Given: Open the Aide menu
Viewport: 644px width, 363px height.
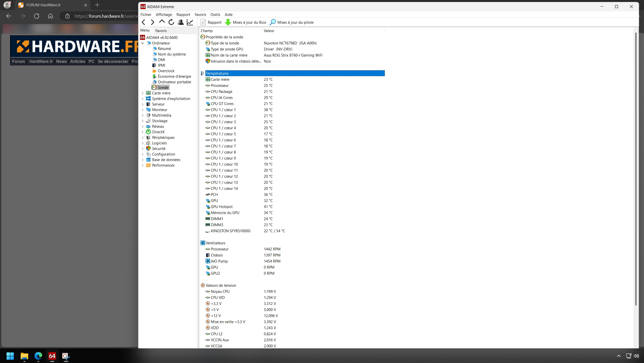Looking at the screenshot, I should [229, 14].
